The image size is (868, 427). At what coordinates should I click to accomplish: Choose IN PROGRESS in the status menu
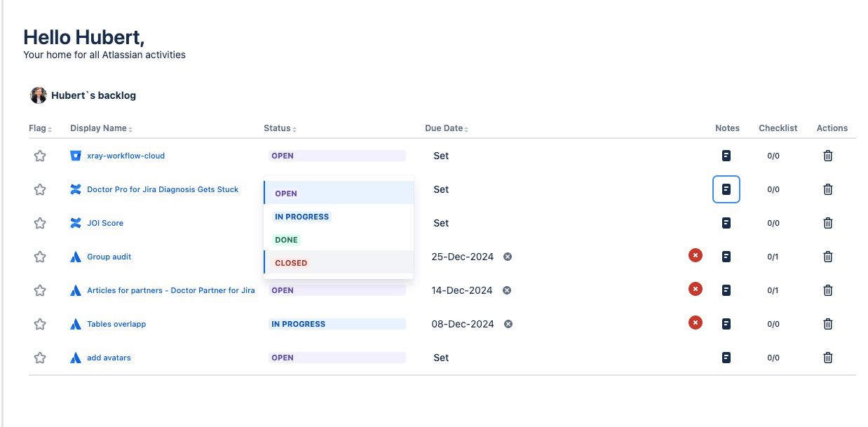(x=339, y=217)
